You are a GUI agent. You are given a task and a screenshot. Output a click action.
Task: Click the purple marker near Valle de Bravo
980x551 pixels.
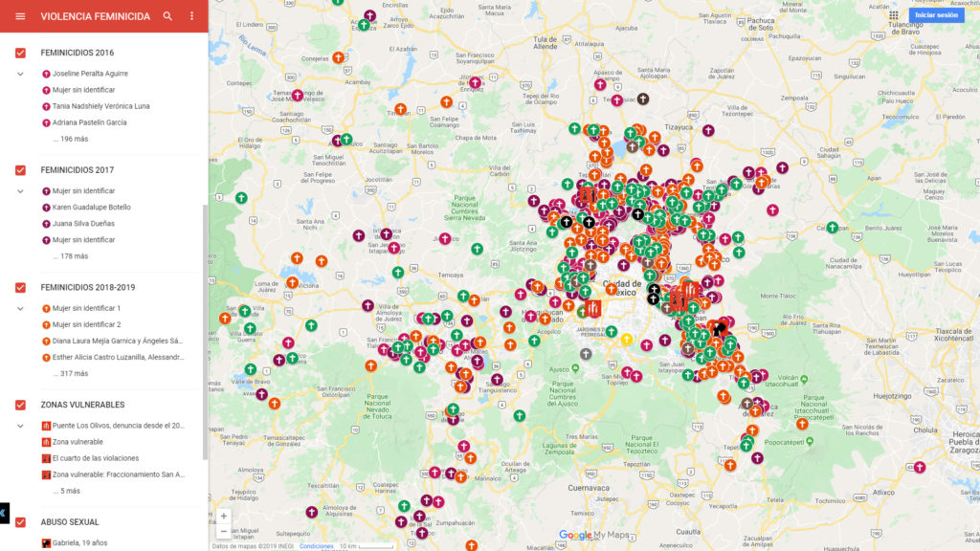262,394
